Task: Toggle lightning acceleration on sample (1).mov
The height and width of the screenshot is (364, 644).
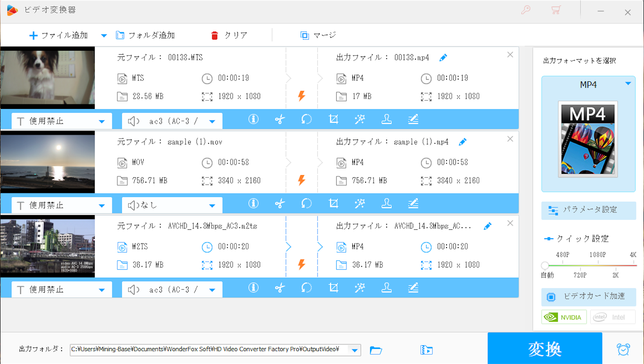Action: [302, 180]
